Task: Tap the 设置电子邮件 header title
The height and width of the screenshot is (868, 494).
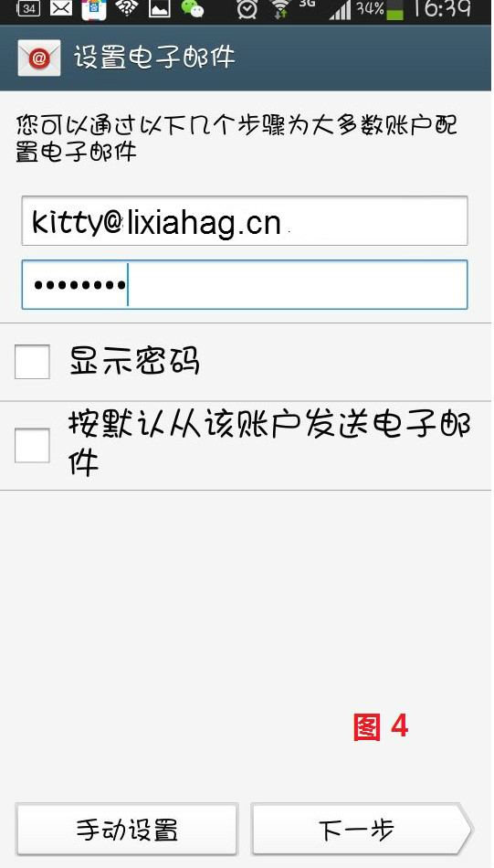Action: pyautogui.click(x=154, y=58)
